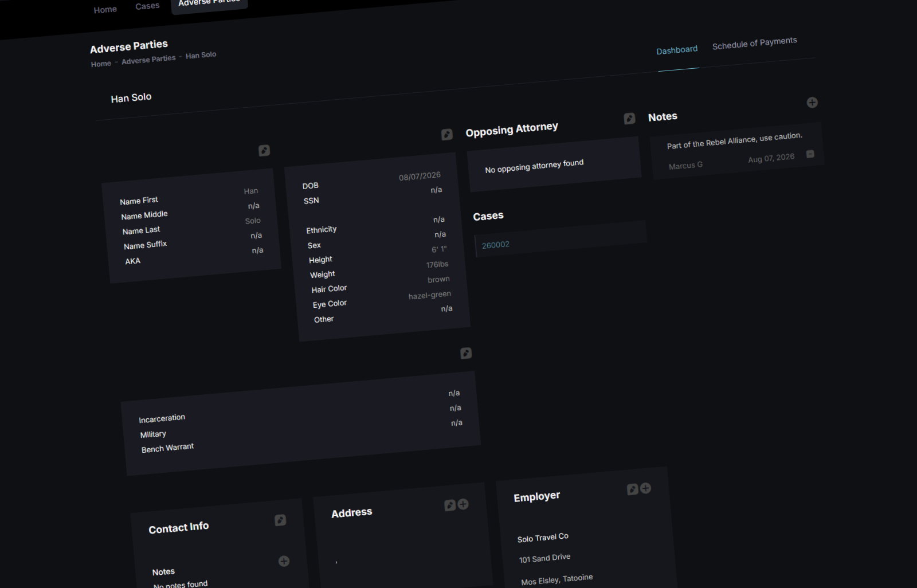Edit the Employer card

632,489
